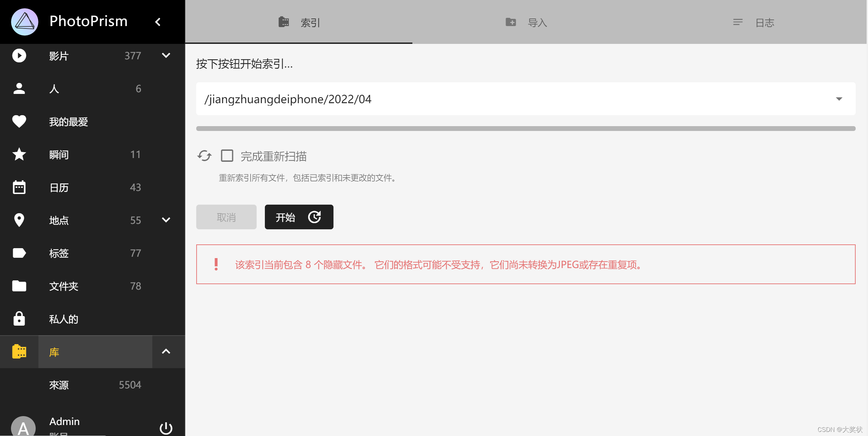Open the 人 person icon
The width and height of the screenshot is (868, 436).
pyautogui.click(x=19, y=88)
